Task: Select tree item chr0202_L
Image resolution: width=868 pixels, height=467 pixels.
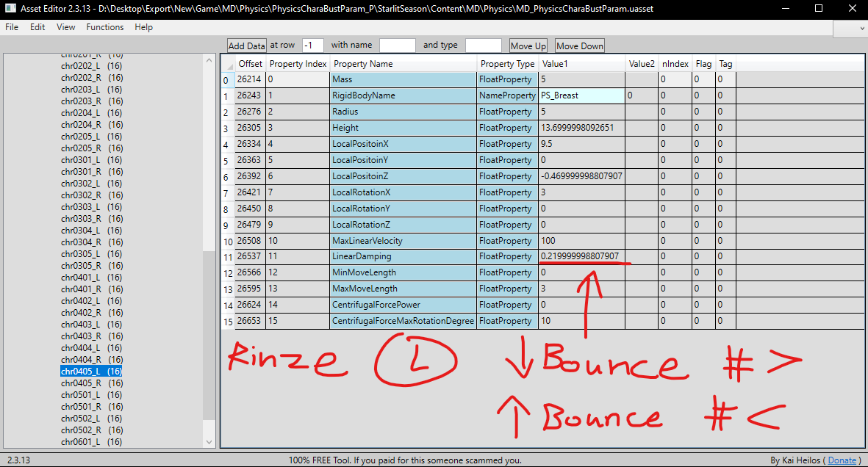Action: tap(92, 66)
